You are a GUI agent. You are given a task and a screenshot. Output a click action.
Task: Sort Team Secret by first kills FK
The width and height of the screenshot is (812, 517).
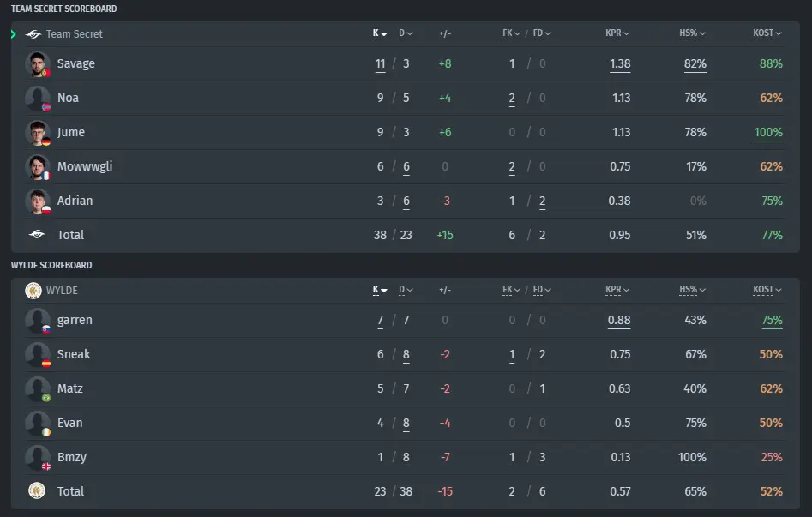[x=511, y=33]
